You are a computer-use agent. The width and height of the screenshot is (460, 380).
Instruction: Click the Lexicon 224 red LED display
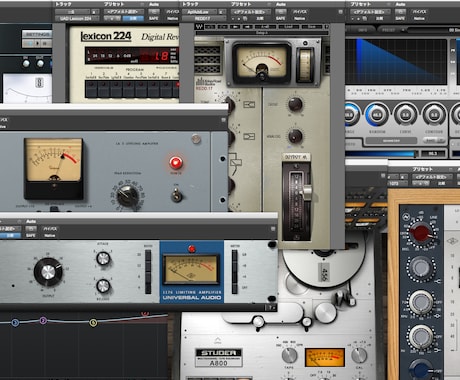point(132,56)
